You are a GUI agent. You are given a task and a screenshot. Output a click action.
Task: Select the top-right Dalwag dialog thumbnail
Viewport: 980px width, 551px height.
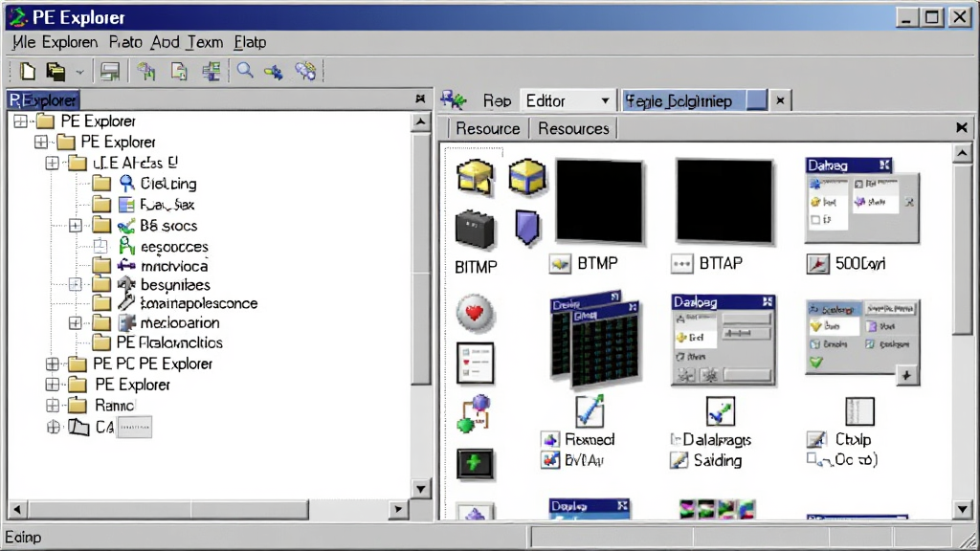pos(862,201)
